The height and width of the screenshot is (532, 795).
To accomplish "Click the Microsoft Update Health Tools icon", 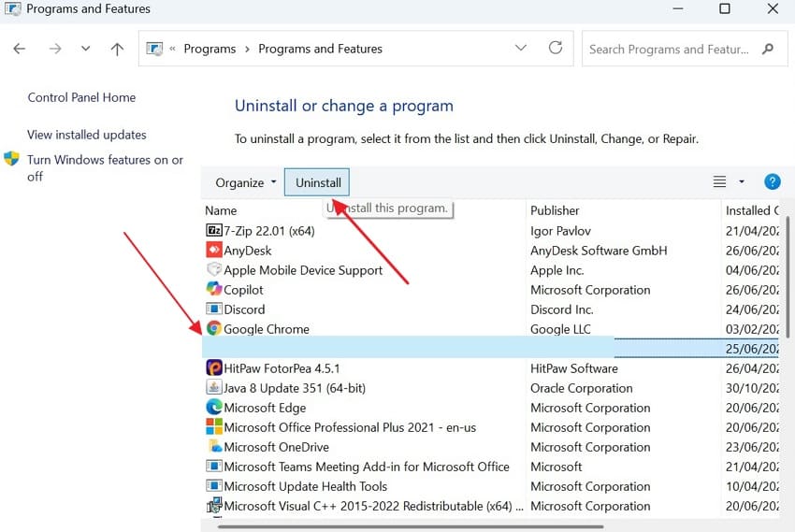I will pos(214,485).
